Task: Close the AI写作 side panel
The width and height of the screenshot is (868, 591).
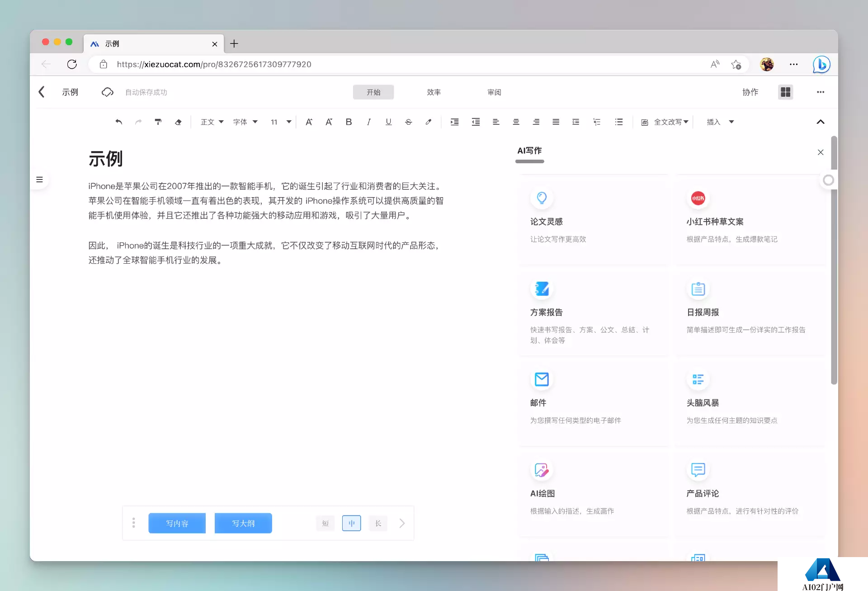Action: [x=821, y=152]
